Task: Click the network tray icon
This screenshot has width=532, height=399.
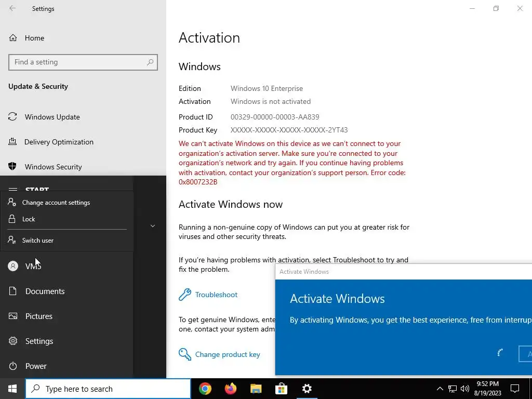Action: [x=453, y=389]
